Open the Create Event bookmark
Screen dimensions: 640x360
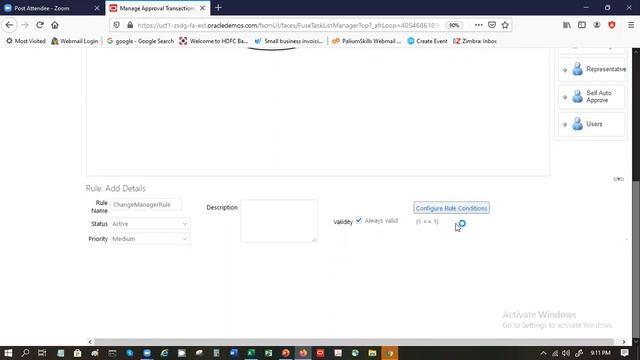click(x=427, y=41)
